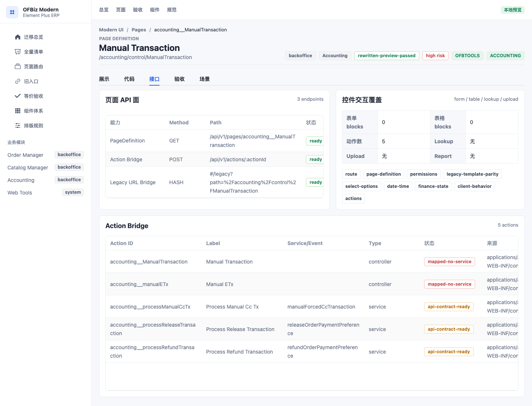The image size is (532, 406).
Task: Click the accounting__manualETx action ID
Action: [x=139, y=284]
